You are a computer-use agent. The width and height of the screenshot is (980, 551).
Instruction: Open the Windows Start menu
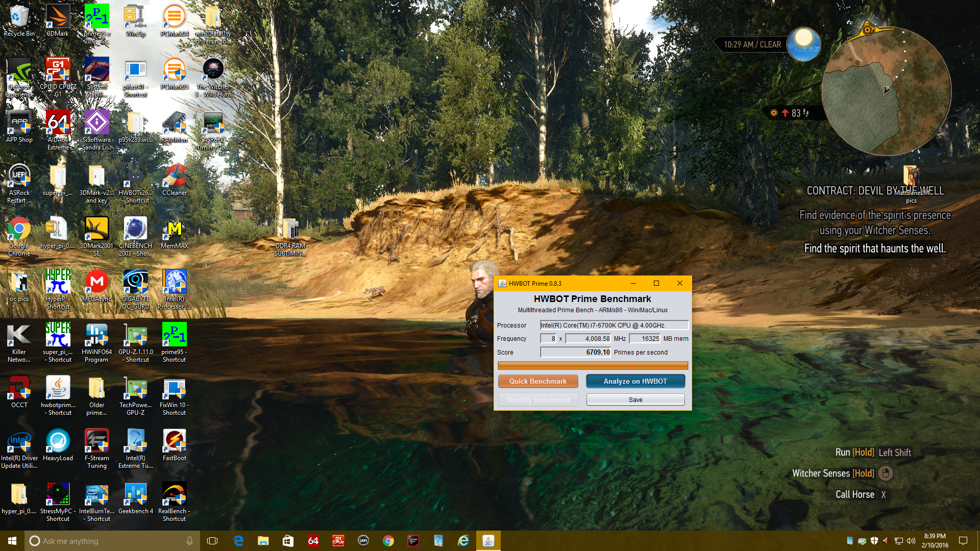[12, 541]
